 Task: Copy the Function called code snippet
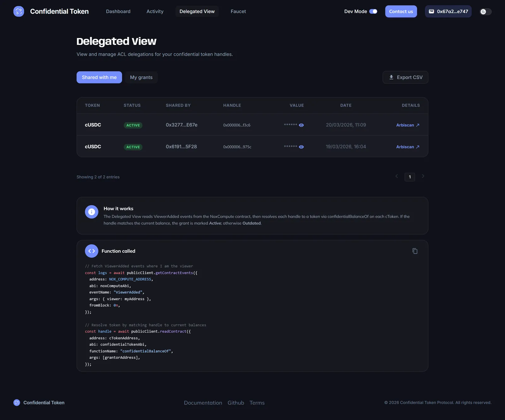415,251
